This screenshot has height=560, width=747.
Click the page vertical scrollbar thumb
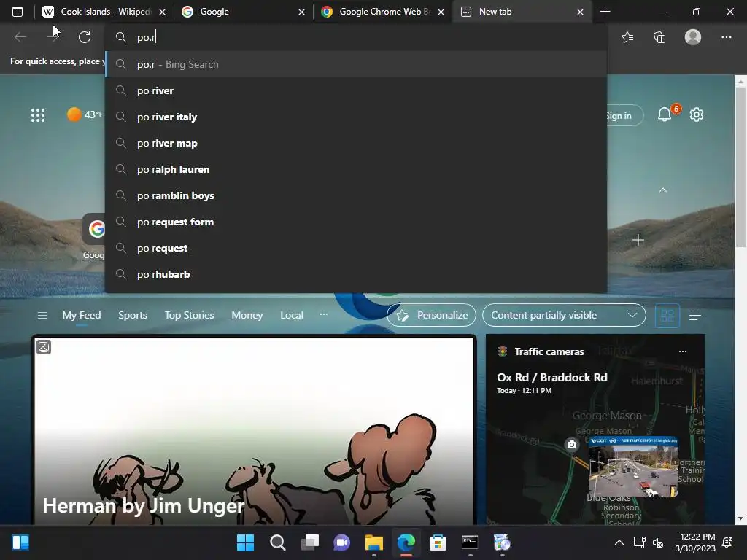[740, 167]
